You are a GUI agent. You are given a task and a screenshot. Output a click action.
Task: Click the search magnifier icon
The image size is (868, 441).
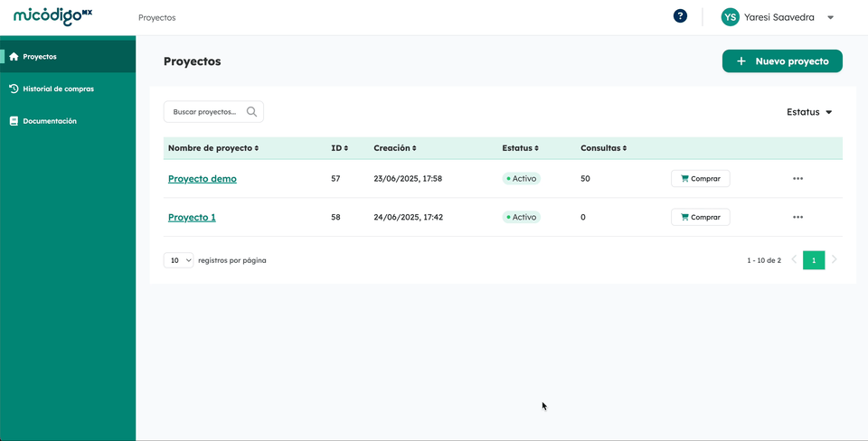(x=252, y=112)
